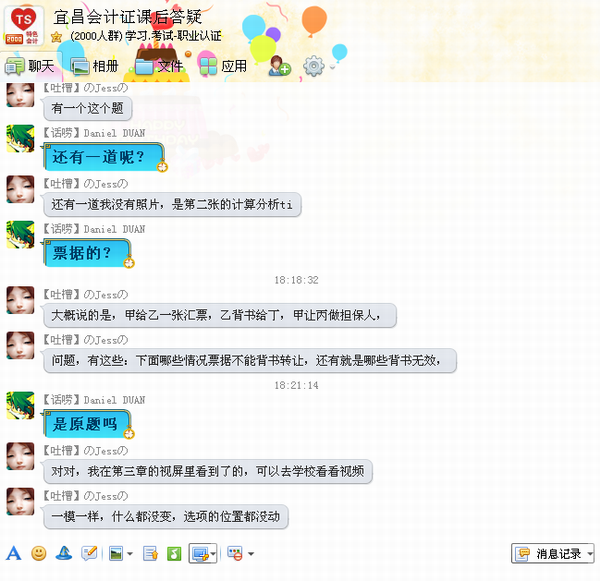Click the send picture icon
The image size is (600, 581).
pos(116,553)
